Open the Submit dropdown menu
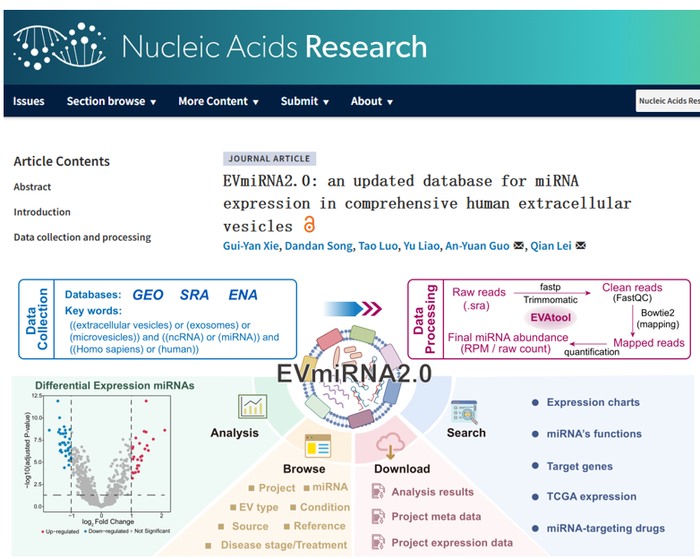This screenshot has width=700, height=559. click(x=305, y=101)
